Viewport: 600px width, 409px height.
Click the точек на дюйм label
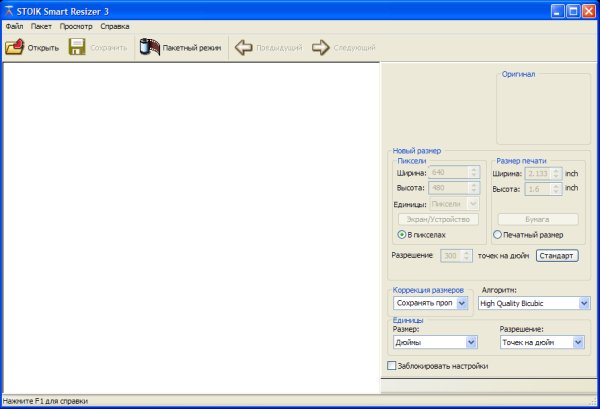pos(504,256)
